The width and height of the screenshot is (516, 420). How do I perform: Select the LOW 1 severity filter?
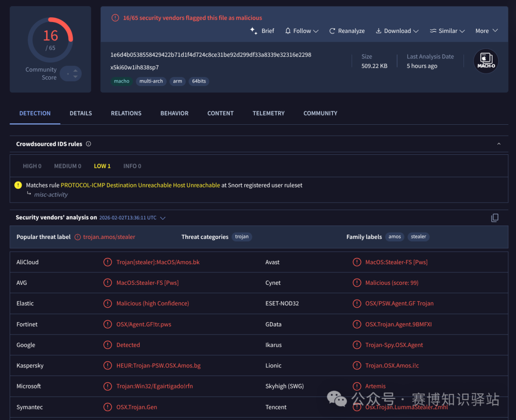102,166
